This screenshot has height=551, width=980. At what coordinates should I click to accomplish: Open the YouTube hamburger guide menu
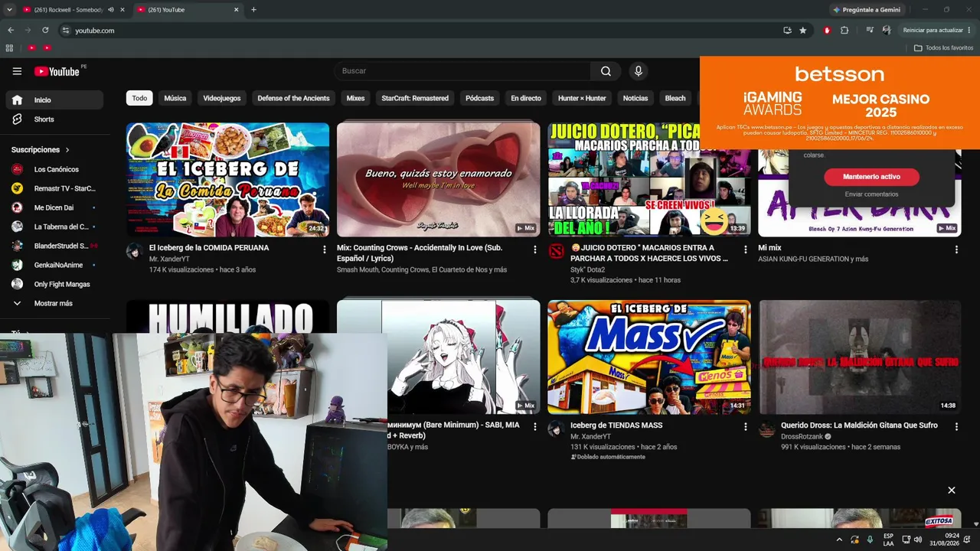(x=17, y=71)
